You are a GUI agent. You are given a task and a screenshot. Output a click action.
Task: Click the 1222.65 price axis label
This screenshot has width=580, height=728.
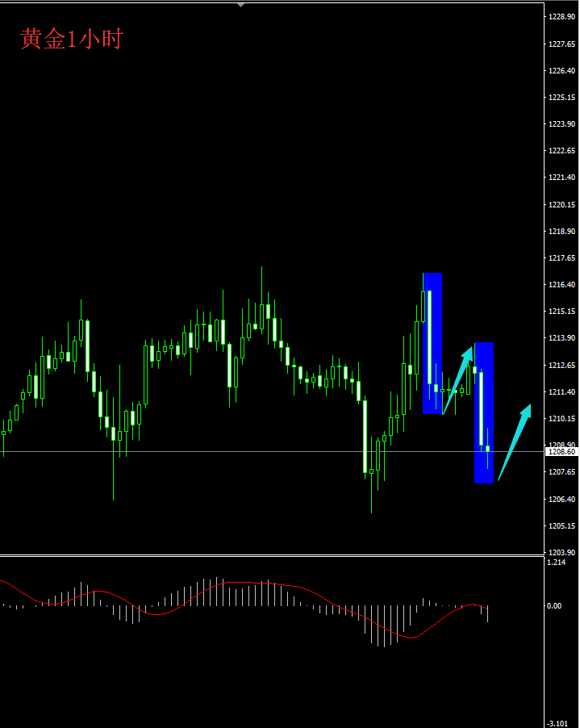coord(562,150)
